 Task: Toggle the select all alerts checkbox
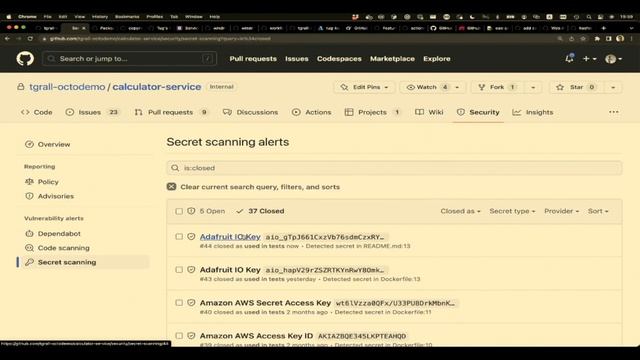tap(179, 211)
